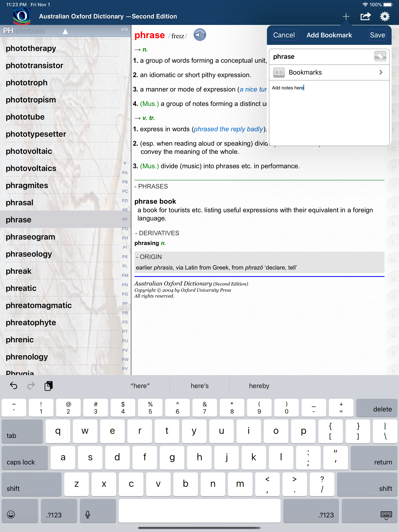
Task: Clear the bookmark title text field icon
Action: click(380, 56)
